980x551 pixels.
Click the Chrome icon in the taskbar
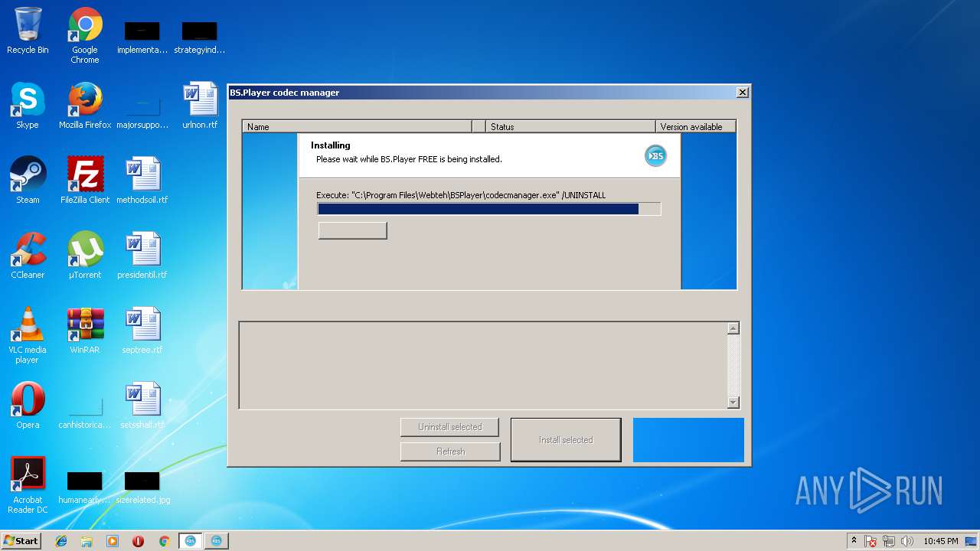tap(164, 541)
